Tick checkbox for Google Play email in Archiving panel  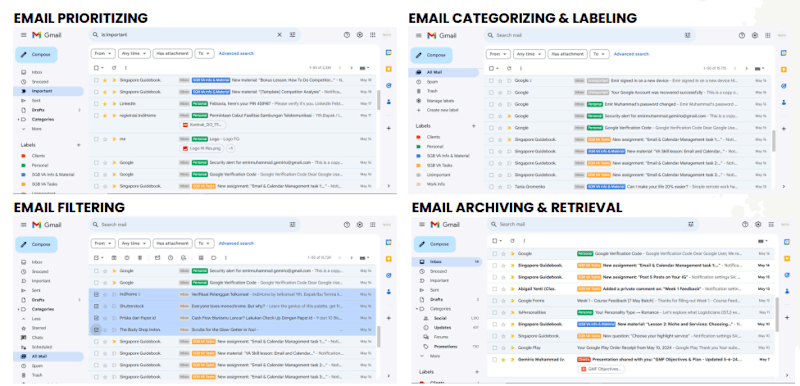(x=494, y=347)
